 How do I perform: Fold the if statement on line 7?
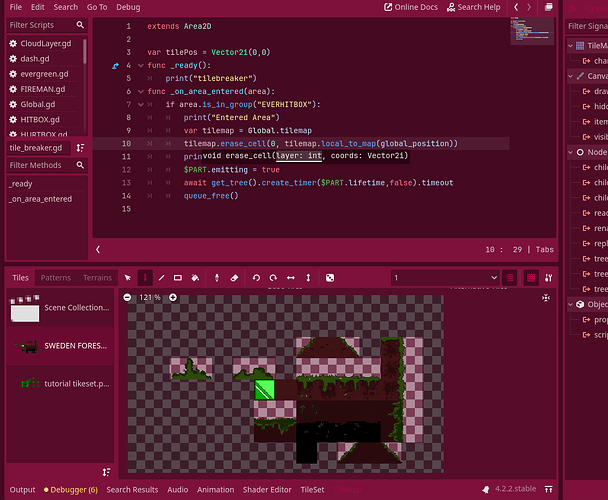point(141,105)
